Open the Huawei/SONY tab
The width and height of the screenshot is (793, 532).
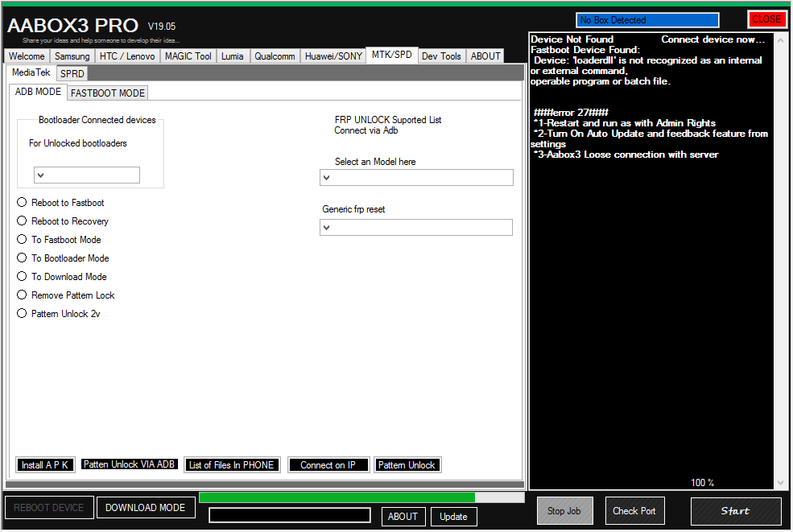(333, 56)
